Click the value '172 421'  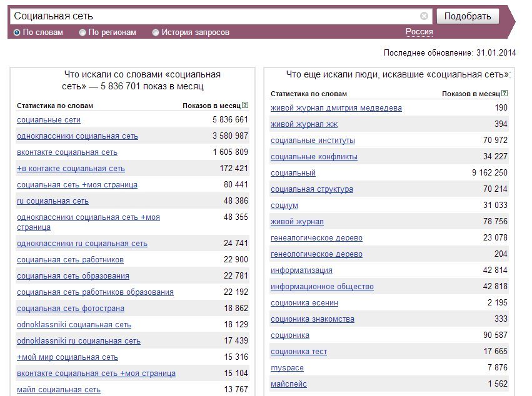point(234,169)
